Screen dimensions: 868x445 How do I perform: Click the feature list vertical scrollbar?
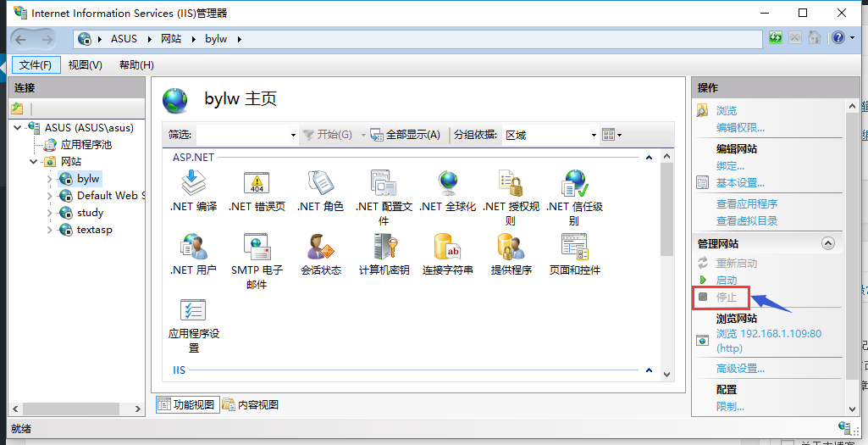pos(666,209)
